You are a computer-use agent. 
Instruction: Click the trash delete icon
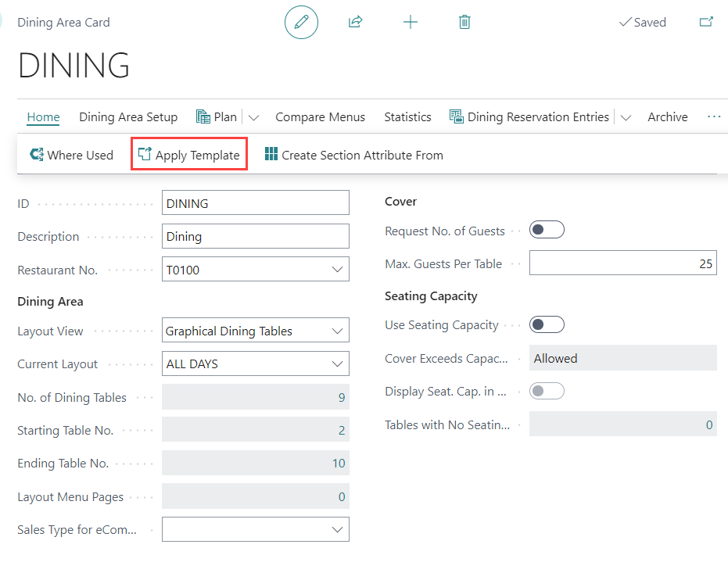464,22
